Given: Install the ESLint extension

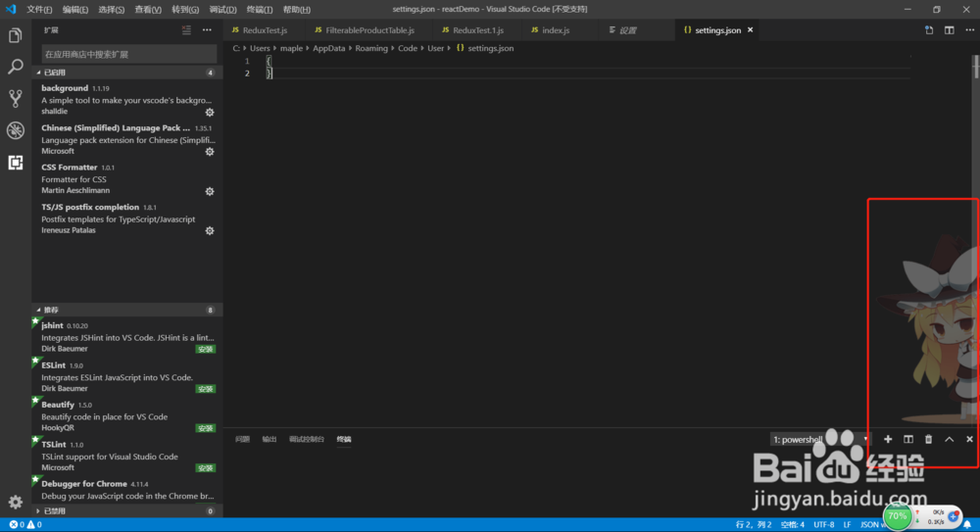Looking at the screenshot, I should tap(205, 389).
